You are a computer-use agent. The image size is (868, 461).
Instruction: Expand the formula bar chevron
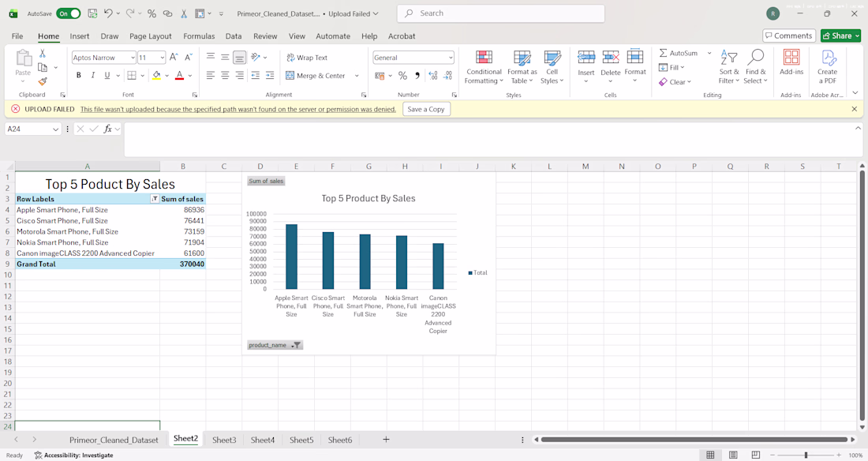click(x=858, y=128)
